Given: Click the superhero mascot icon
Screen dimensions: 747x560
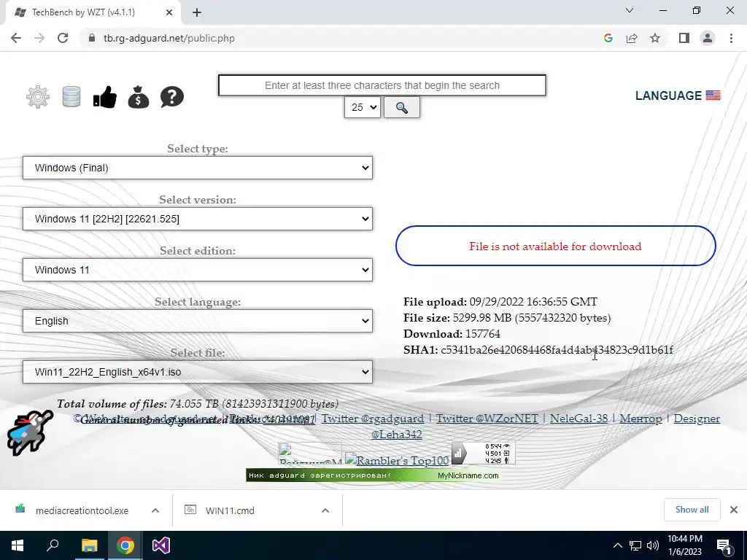Looking at the screenshot, I should click(29, 432).
